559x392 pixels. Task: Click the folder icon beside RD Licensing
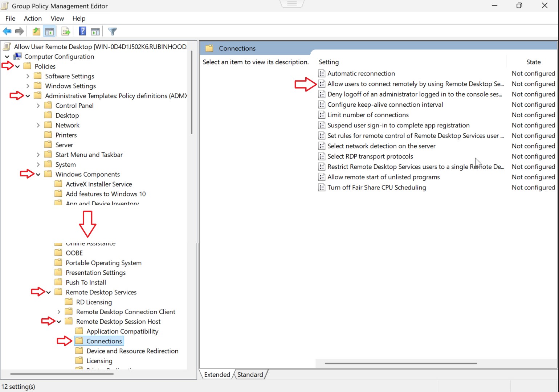(69, 302)
